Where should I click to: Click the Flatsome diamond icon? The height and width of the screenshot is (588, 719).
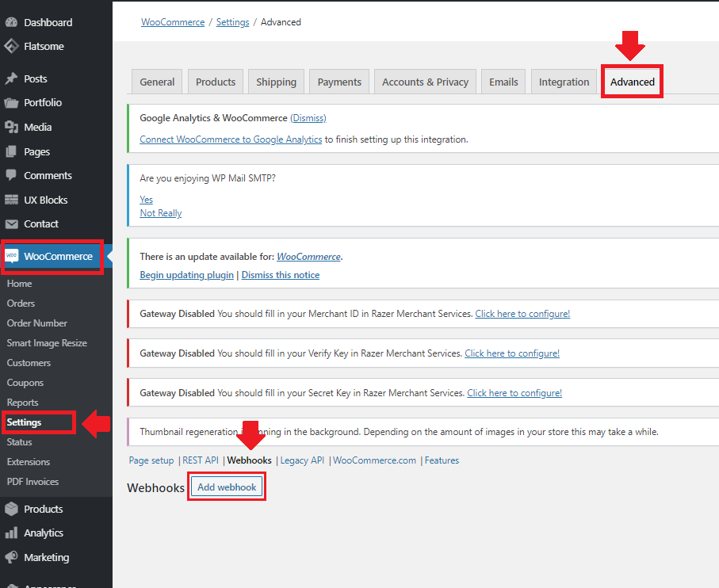pos(11,46)
